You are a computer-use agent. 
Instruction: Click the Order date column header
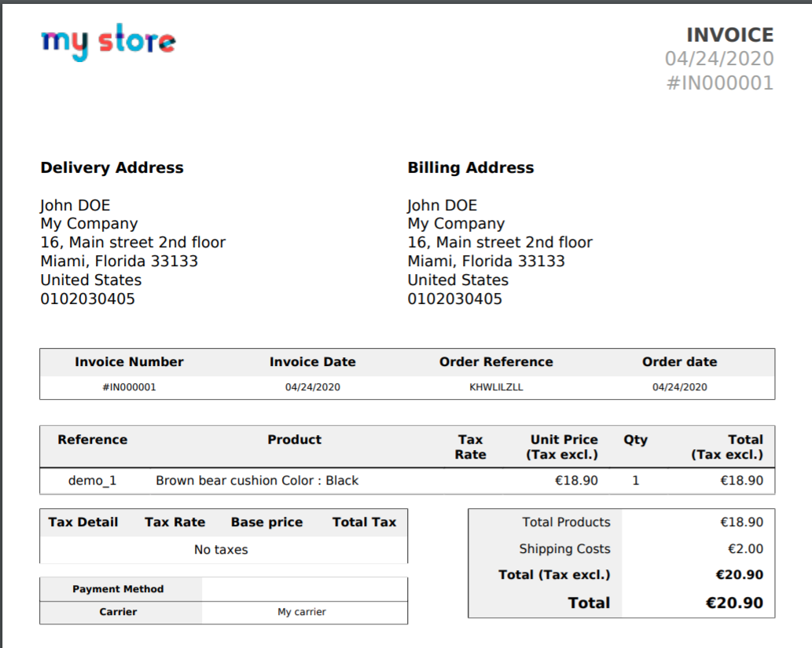click(679, 361)
